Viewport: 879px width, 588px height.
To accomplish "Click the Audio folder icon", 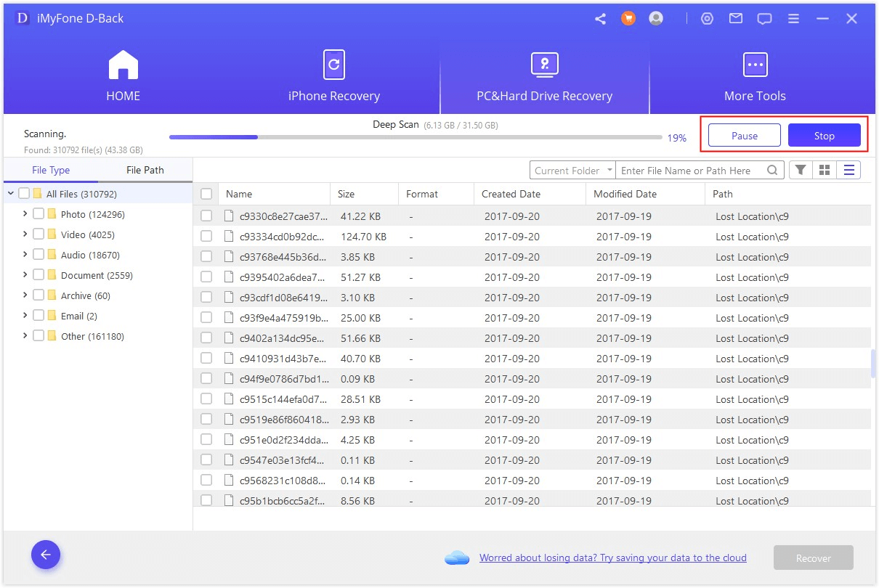I will (52, 255).
